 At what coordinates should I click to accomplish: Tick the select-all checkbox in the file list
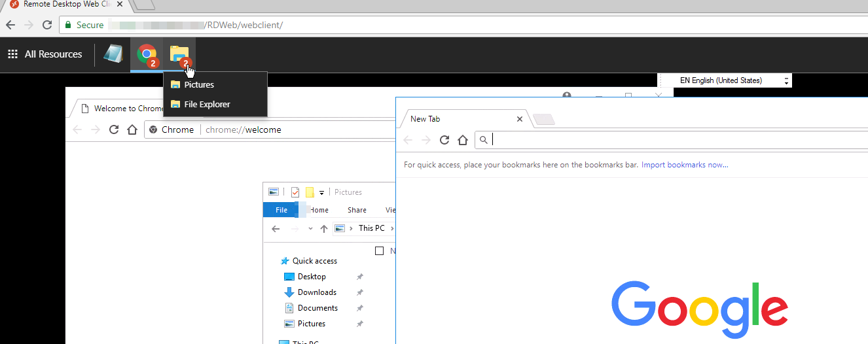coord(379,251)
